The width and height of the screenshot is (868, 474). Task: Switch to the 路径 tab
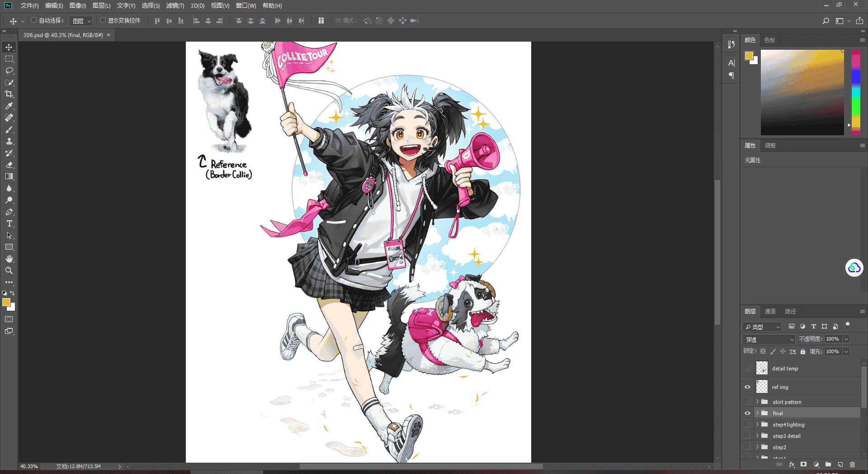click(790, 311)
